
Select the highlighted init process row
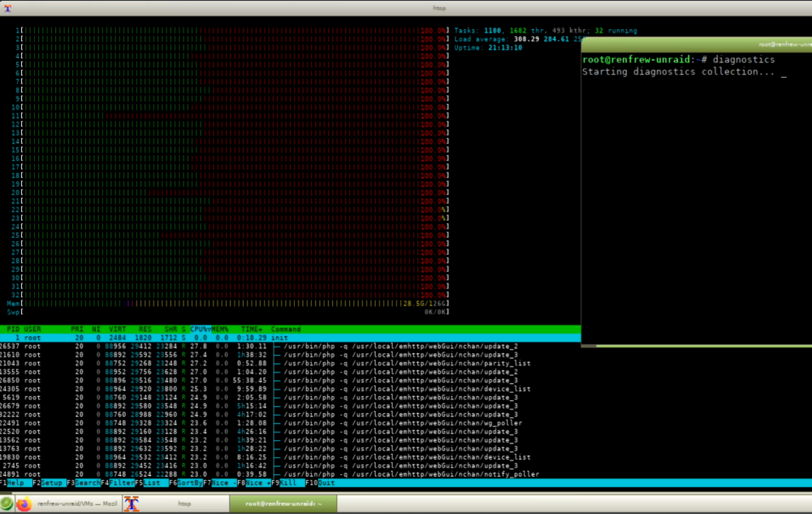pyautogui.click(x=290, y=338)
